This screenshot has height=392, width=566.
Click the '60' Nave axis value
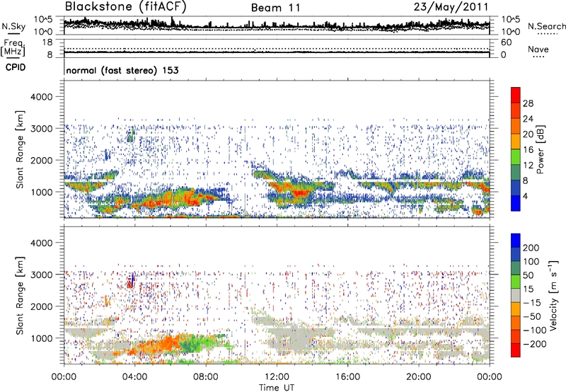pos(506,42)
